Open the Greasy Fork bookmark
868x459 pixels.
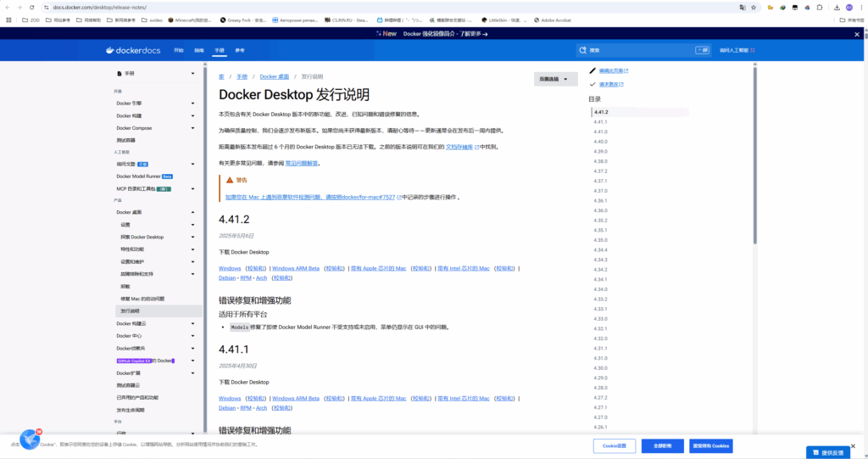pyautogui.click(x=242, y=20)
